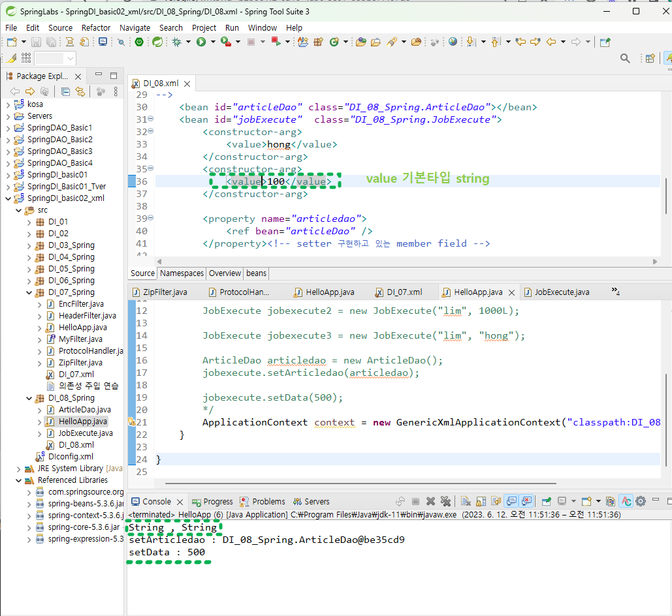Click the Package Explorer View Menu dots
This screenshot has height=616, width=672.
[116, 91]
